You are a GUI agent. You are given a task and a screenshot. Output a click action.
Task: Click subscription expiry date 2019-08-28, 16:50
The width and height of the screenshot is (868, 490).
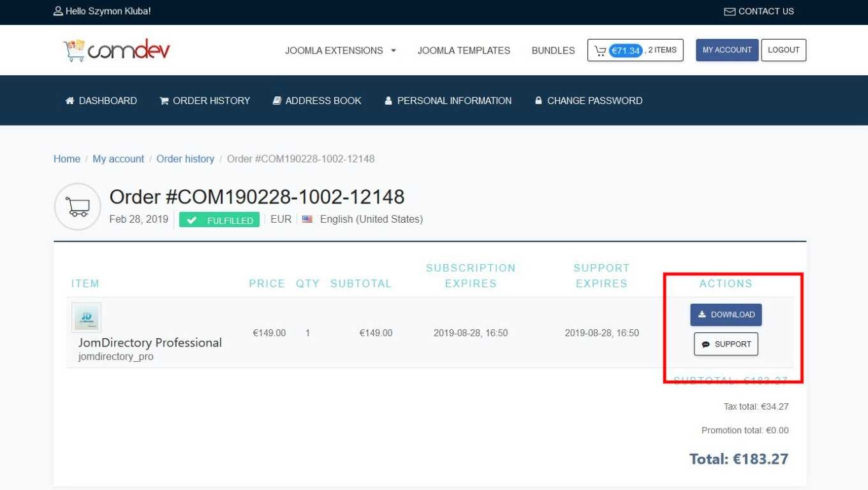click(x=471, y=333)
